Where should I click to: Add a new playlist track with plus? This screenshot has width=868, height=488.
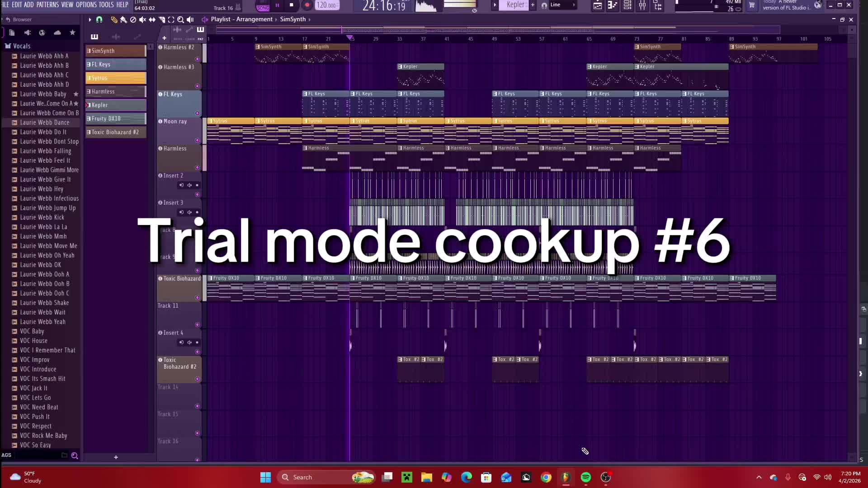[164, 38]
